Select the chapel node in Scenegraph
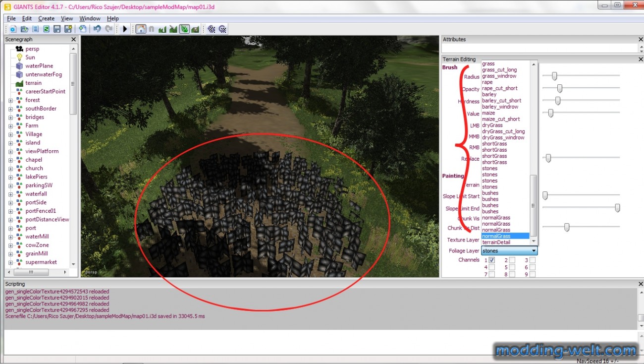The image size is (644, 364). pos(34,160)
